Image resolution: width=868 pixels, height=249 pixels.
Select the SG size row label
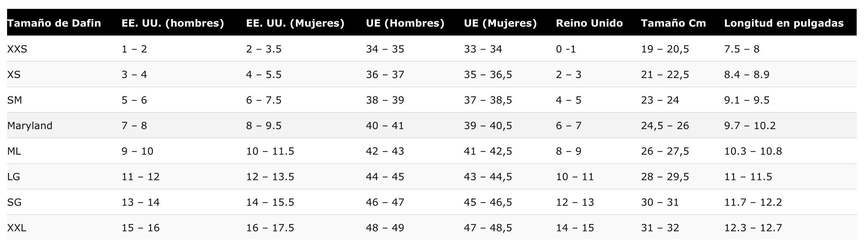click(x=14, y=202)
